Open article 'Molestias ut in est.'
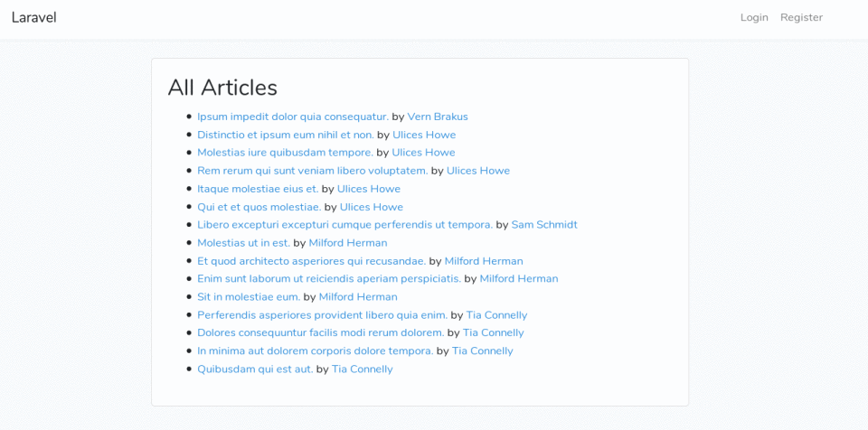Screen dimensions: 868x430 point(243,243)
